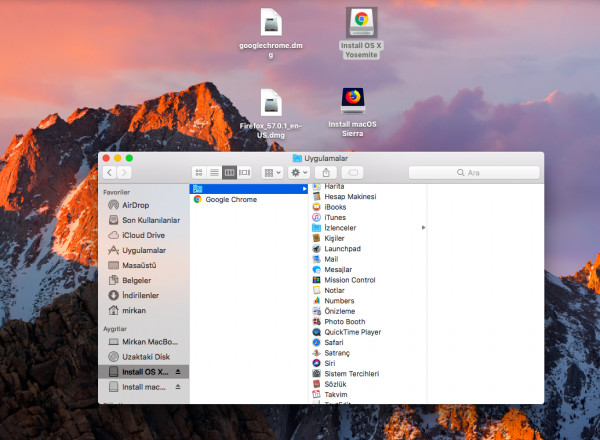This screenshot has height=440, width=600.
Task: Click the Ara search field
Action: pyautogui.click(x=474, y=173)
